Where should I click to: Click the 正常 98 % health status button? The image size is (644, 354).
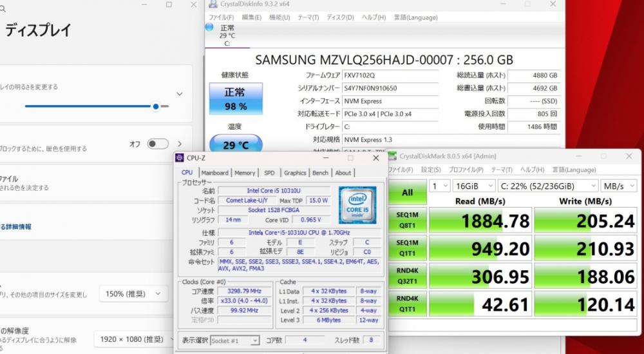(236, 99)
